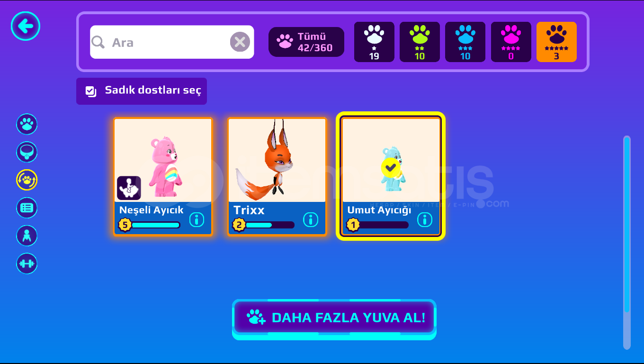Filter by one-star white paw
This screenshot has width=644, height=364.
(374, 42)
